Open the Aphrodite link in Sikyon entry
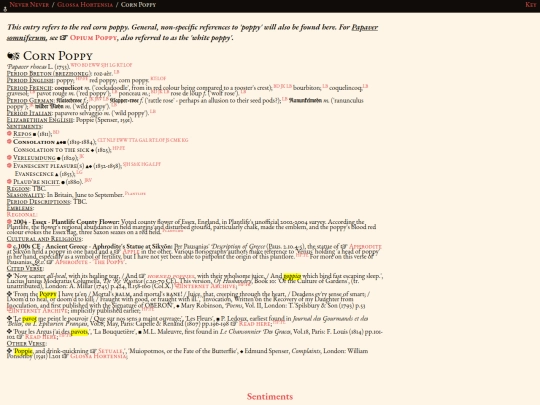540x405 pixels. click(365, 247)
